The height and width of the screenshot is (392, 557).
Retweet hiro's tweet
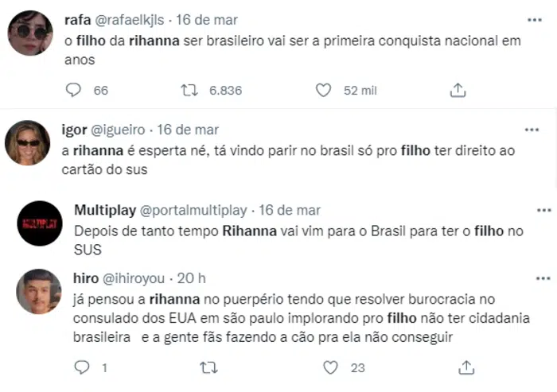click(208, 367)
